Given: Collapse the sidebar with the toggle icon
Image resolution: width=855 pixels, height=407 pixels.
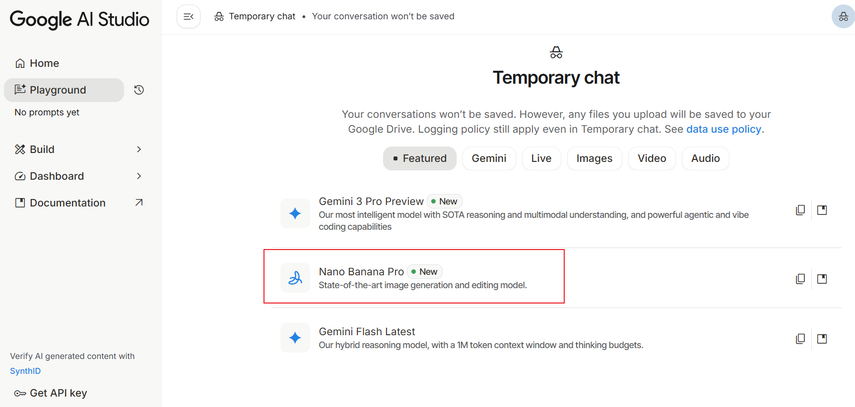Looking at the screenshot, I should click(x=188, y=16).
